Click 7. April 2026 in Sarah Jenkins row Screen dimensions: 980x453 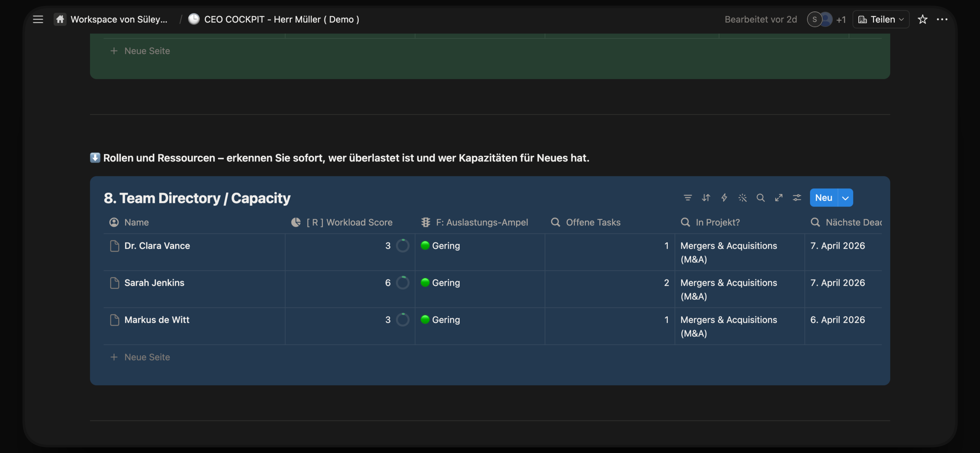click(x=837, y=283)
